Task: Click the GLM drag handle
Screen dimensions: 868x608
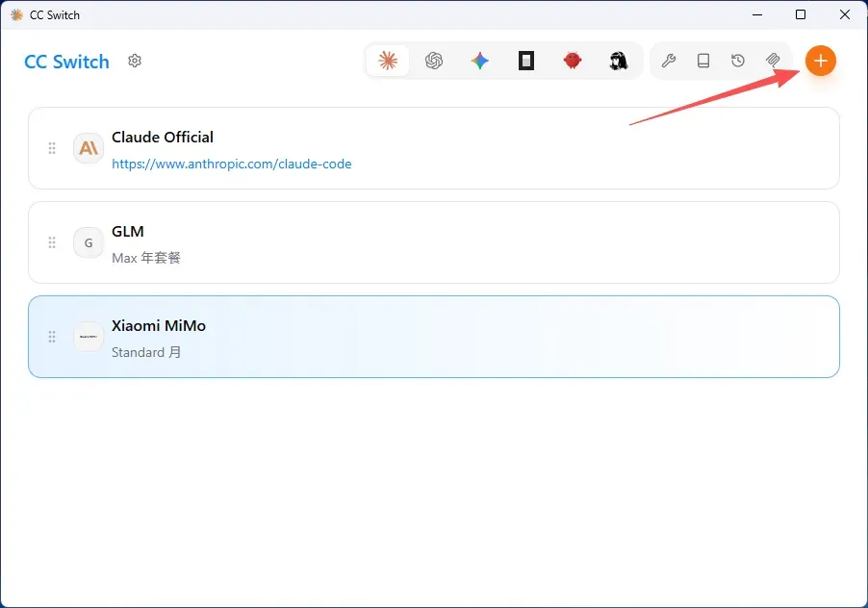Action: point(52,242)
